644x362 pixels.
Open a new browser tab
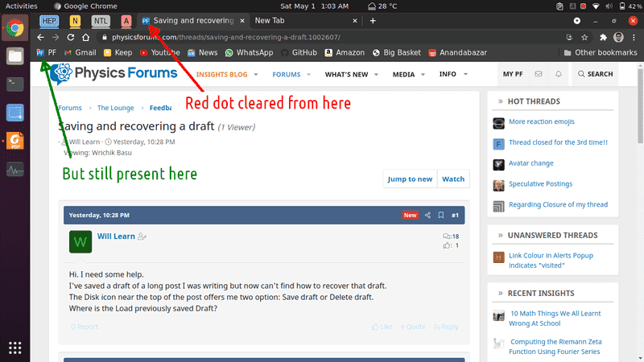(x=373, y=21)
